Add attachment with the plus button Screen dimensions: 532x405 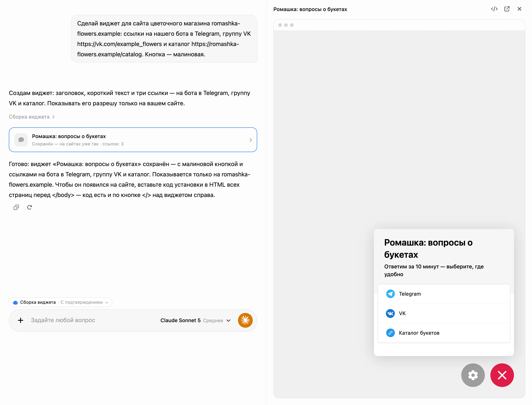[20, 320]
